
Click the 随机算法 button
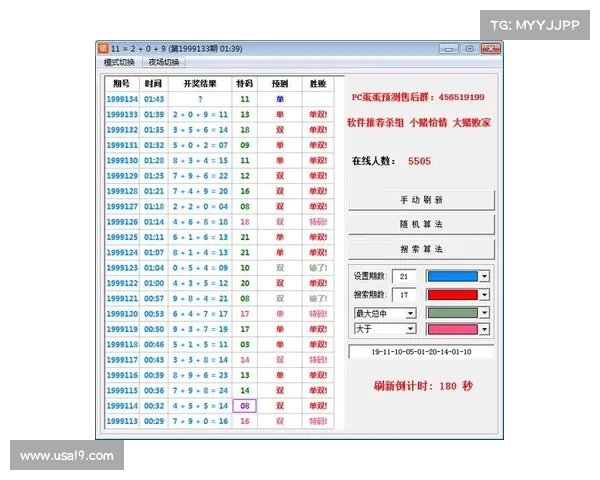coord(421,224)
